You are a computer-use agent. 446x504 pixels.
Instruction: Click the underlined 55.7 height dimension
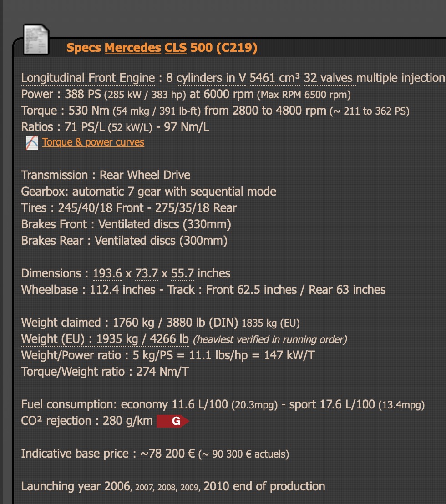pos(182,273)
